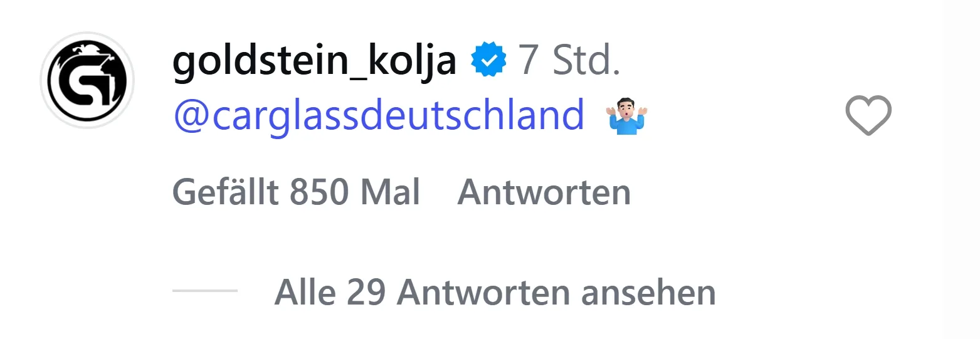Click the checkmark inside the verified badge

489,61
